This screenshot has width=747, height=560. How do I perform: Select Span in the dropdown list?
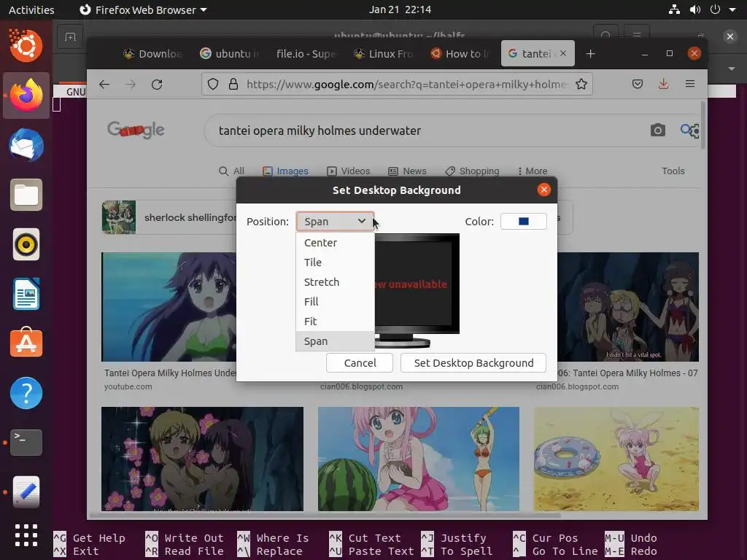[335, 341]
